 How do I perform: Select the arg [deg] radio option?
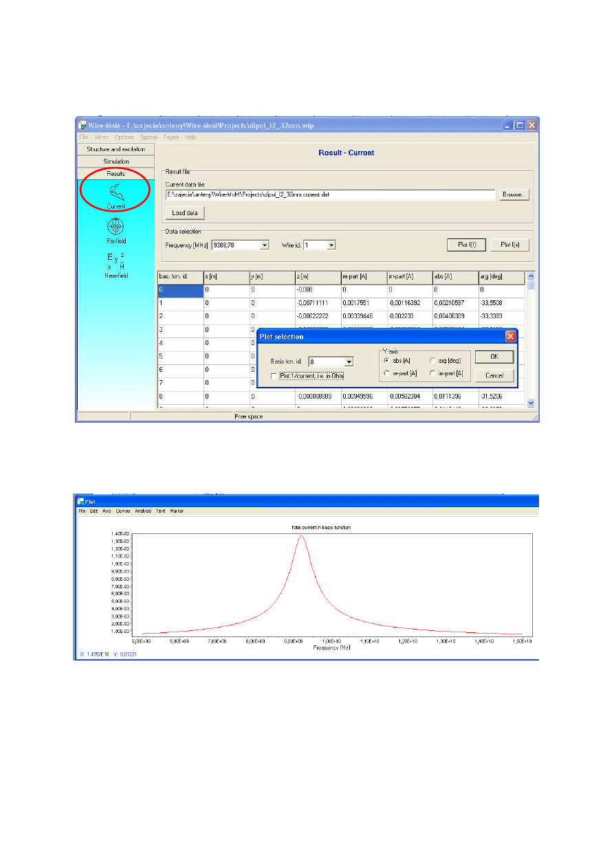click(x=432, y=361)
